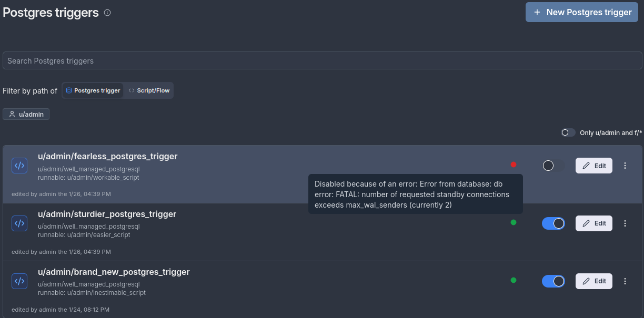644x318 pixels.
Task: Focus the Search Postgres triggers field
Action: (322, 60)
